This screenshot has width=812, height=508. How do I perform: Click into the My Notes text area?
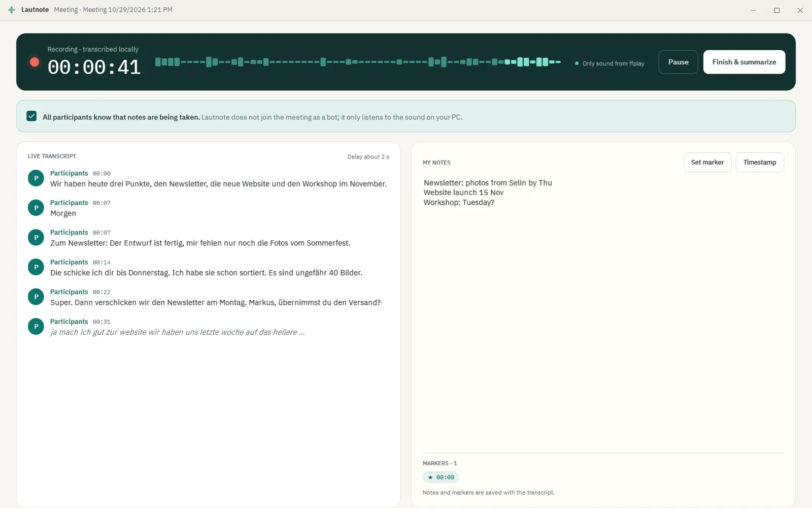pos(603,312)
